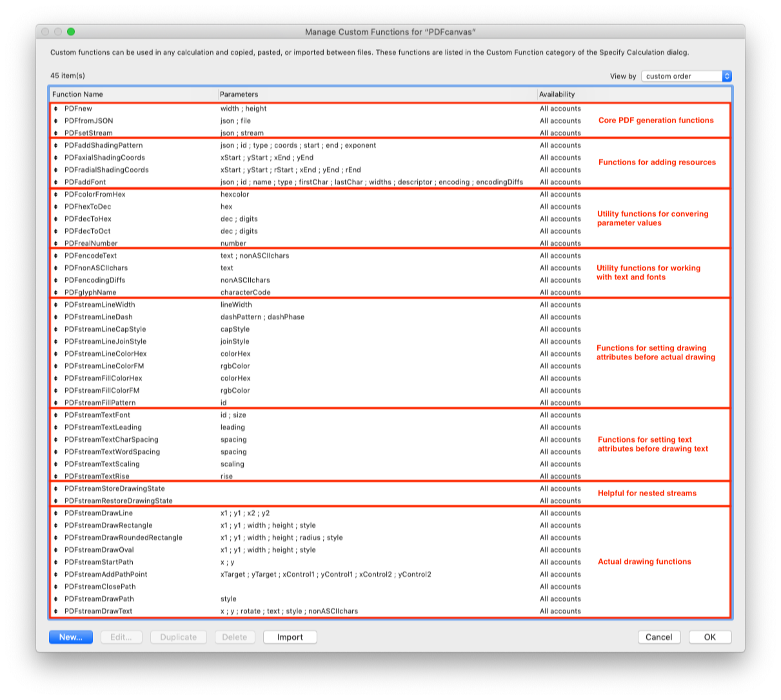Image resolution: width=781 pixels, height=700 pixels.
Task: Click the New... button
Action: (x=71, y=637)
